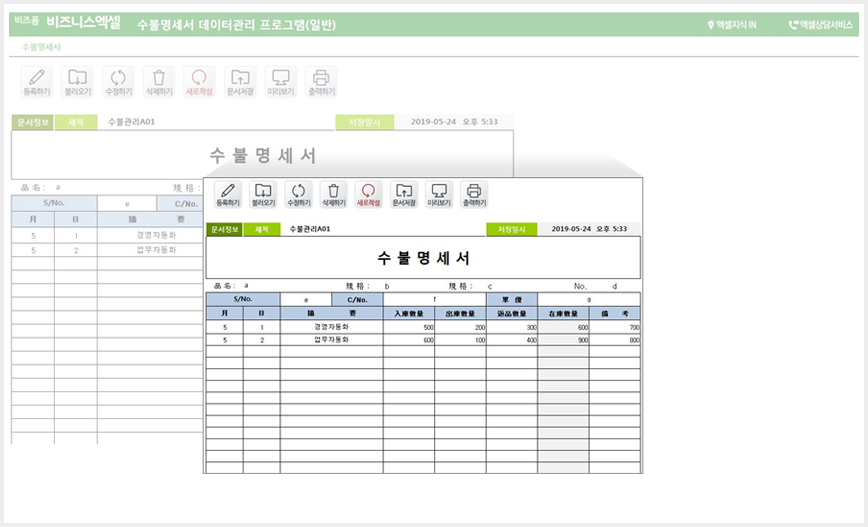Click 출력하기 printer icon in the faded background toolbar

coord(321,82)
